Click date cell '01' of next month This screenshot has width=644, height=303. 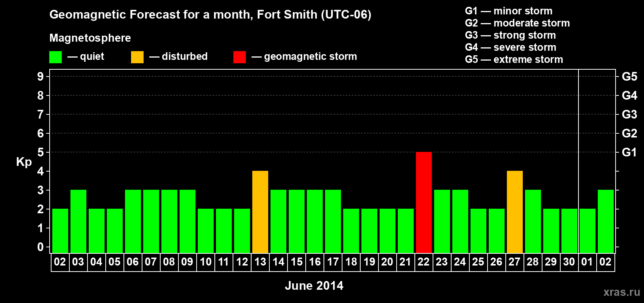(x=587, y=262)
